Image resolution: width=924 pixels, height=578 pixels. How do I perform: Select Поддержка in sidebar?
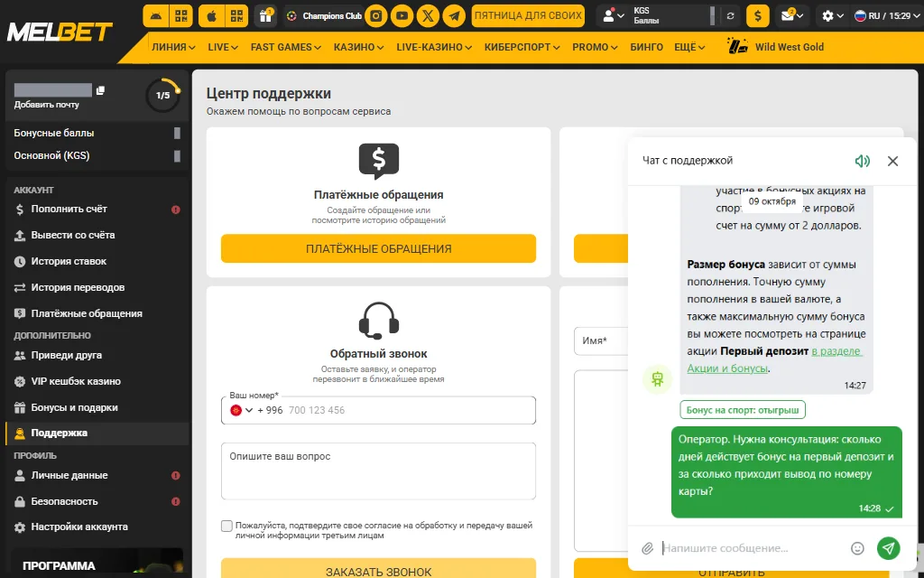click(x=97, y=433)
